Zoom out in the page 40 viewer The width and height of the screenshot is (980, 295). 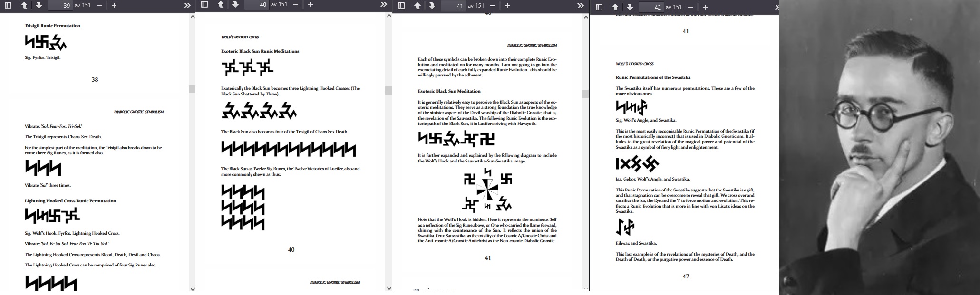pos(295,5)
